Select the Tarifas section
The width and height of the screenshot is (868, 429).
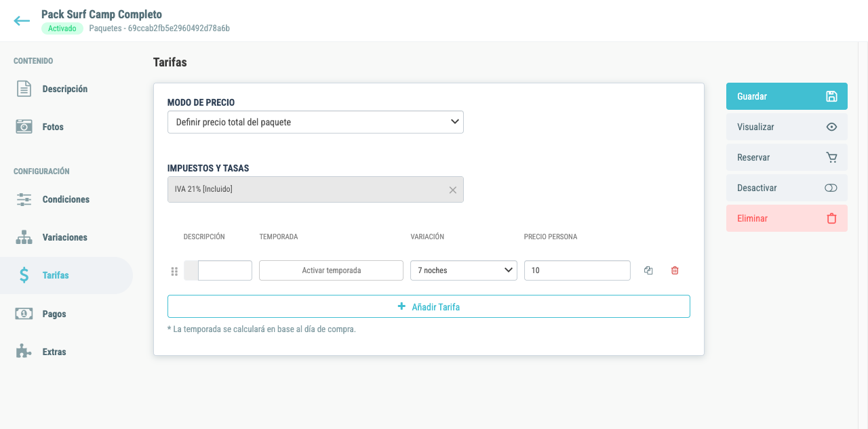pos(66,275)
